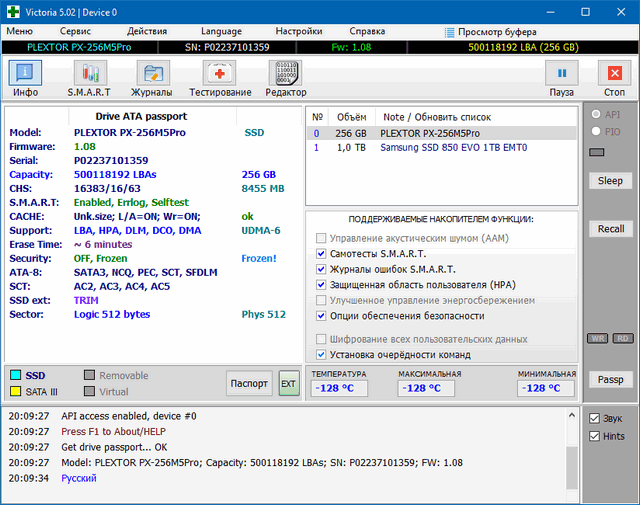Switch to Тестирование test icon
The image size is (640, 505).
coord(220,78)
